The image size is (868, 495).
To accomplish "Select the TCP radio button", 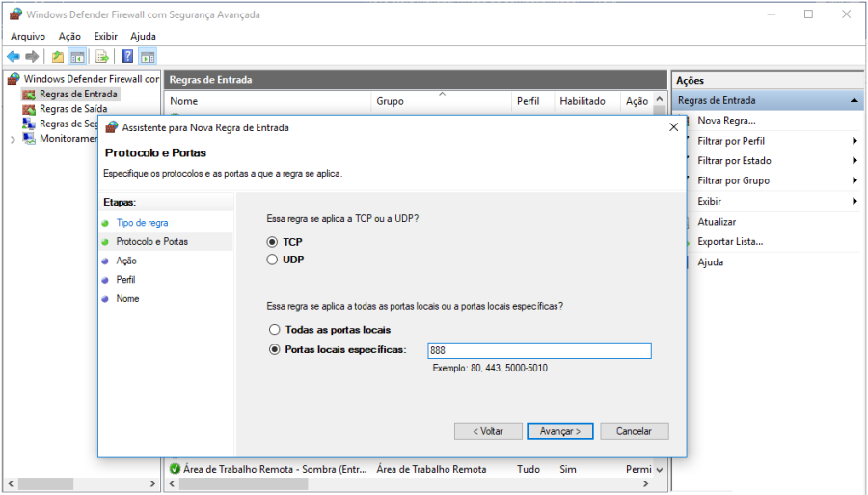I will 272,242.
